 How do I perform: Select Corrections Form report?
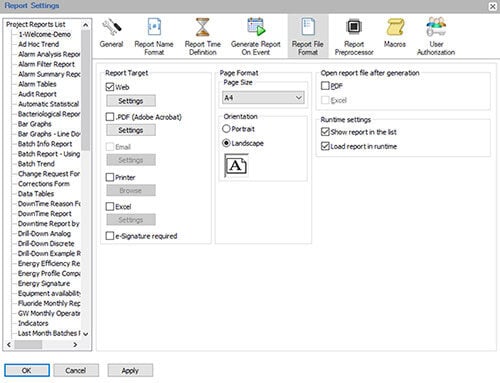(44, 184)
